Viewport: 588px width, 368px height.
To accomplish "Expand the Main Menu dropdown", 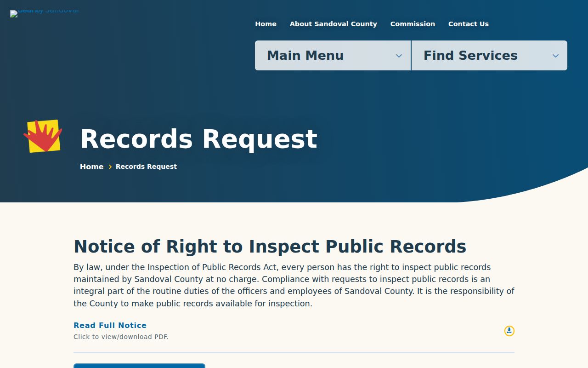I will coord(333,56).
